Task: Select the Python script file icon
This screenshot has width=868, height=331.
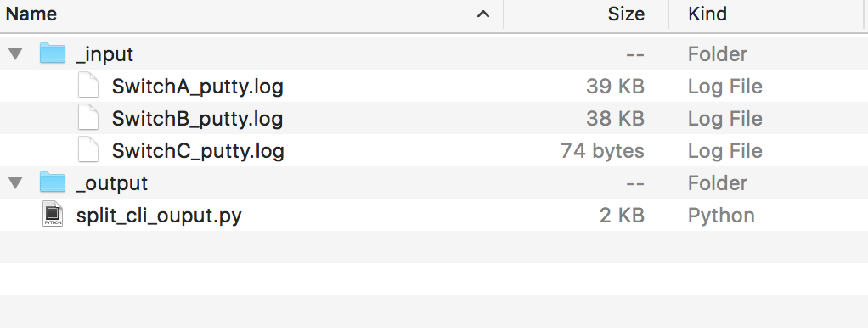Action: click(53, 215)
